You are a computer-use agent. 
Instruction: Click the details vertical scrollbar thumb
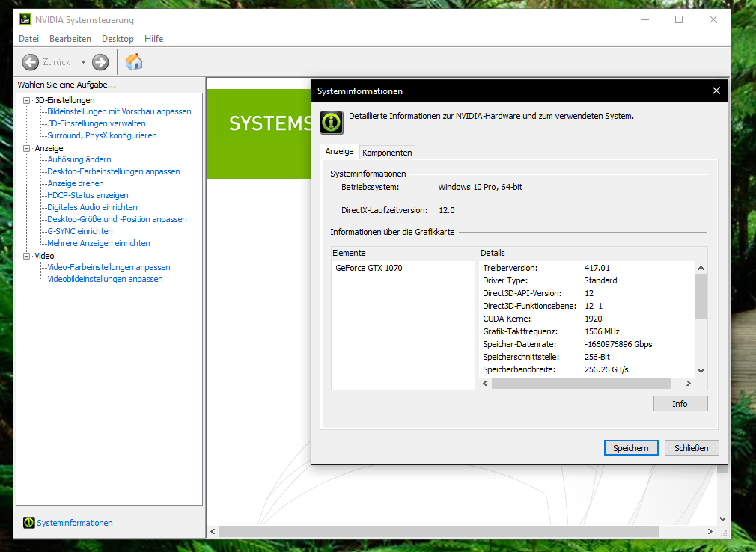[701, 297]
